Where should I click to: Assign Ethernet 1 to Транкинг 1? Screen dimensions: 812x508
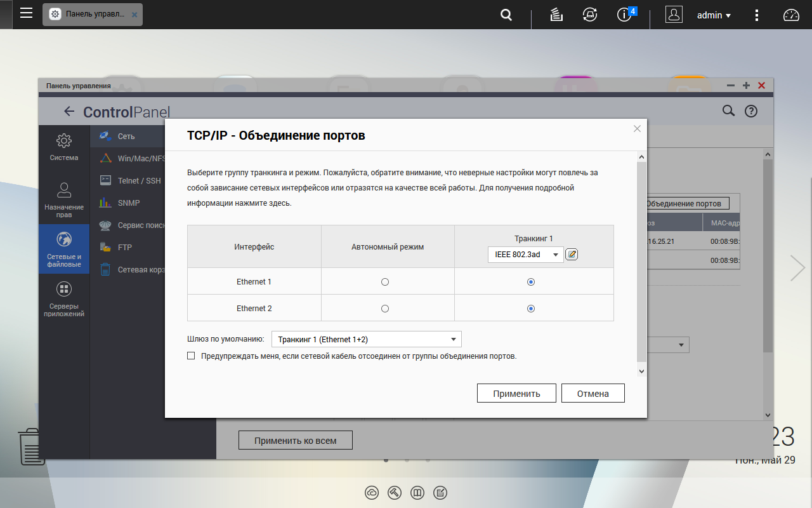click(x=531, y=282)
